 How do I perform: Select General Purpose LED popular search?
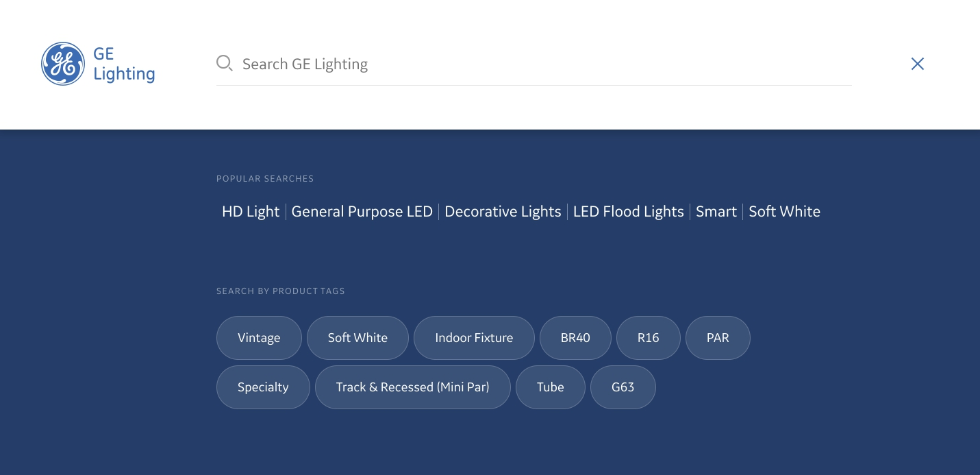tap(362, 212)
